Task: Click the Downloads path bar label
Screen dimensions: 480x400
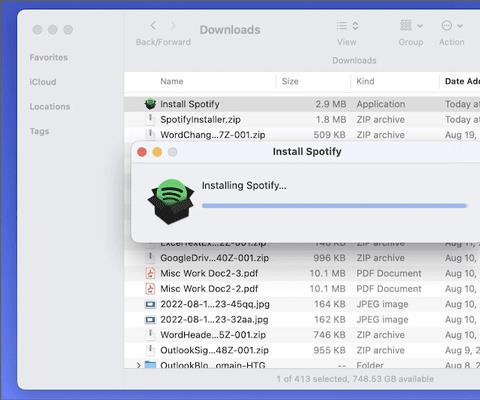Action: pyautogui.click(x=354, y=60)
